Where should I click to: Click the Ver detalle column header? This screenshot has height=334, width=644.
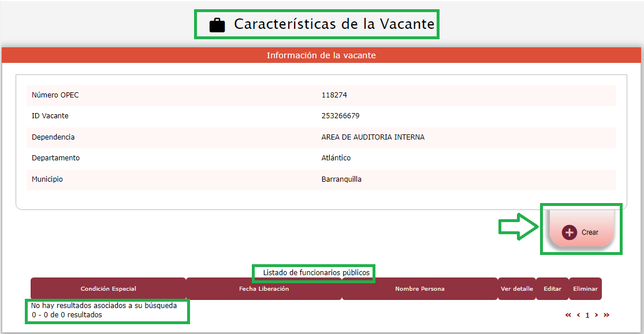pyautogui.click(x=516, y=288)
